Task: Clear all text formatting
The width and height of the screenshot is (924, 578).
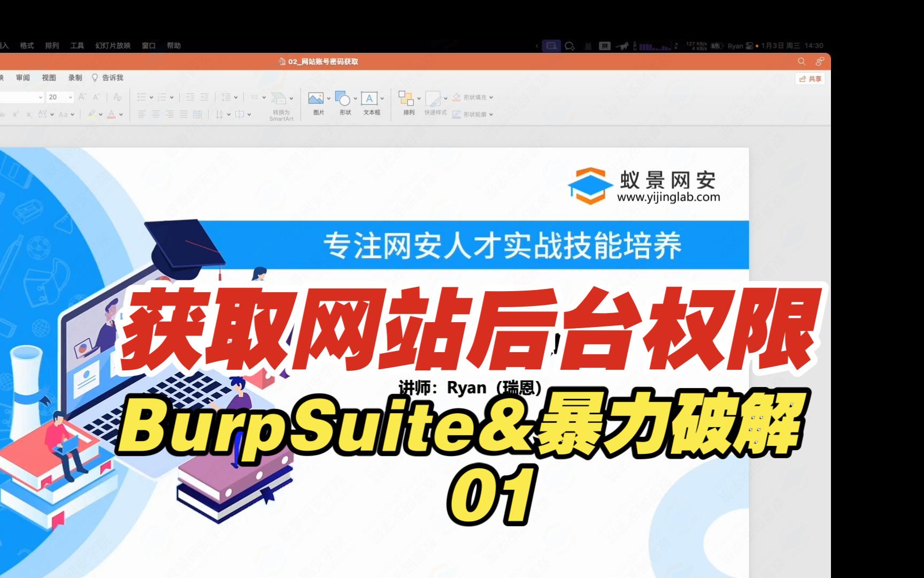Action: click(118, 97)
